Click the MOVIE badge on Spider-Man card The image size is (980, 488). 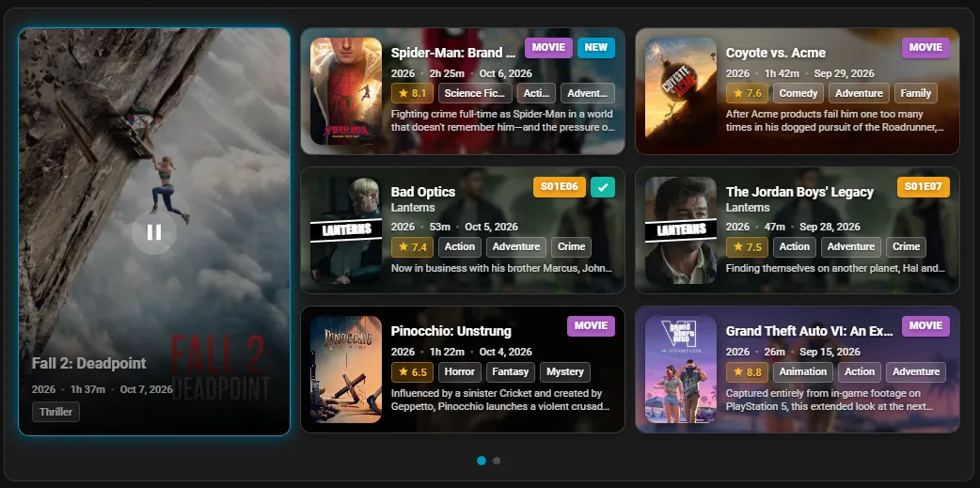[x=548, y=48]
